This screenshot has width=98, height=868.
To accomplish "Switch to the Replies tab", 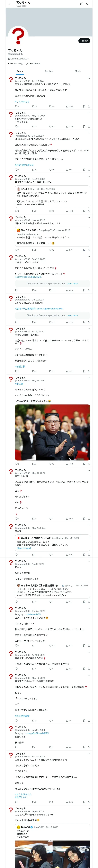I will pyautogui.click(x=49, y=71).
